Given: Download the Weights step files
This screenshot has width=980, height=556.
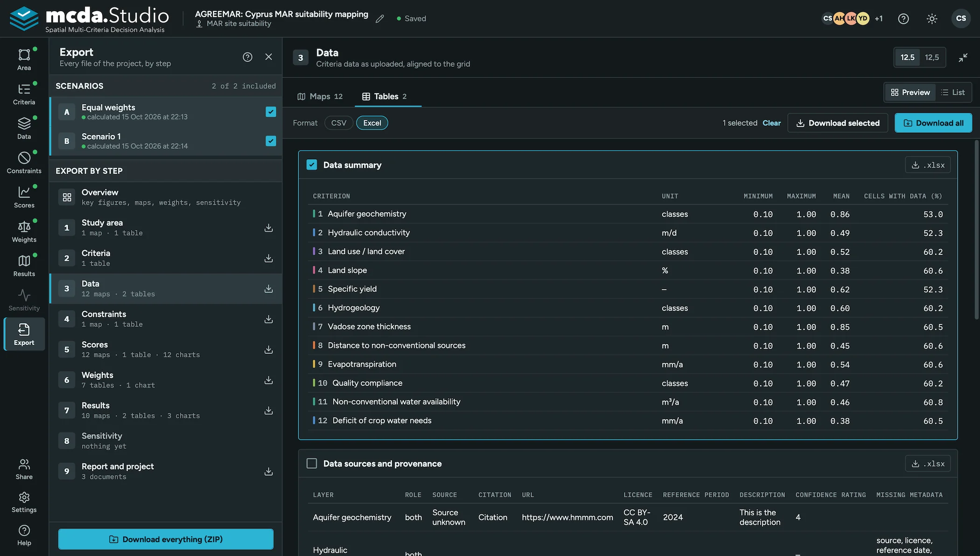Looking at the screenshot, I should click(269, 380).
